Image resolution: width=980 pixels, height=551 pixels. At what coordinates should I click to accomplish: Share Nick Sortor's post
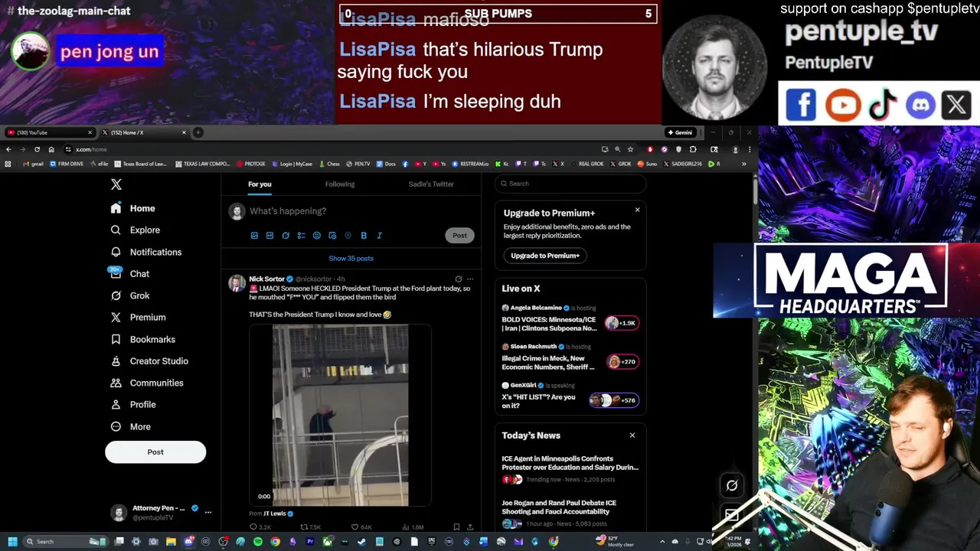click(470, 527)
